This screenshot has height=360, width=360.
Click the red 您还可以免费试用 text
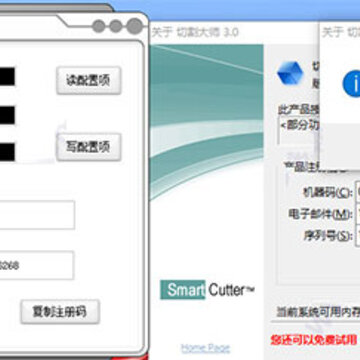point(314,340)
